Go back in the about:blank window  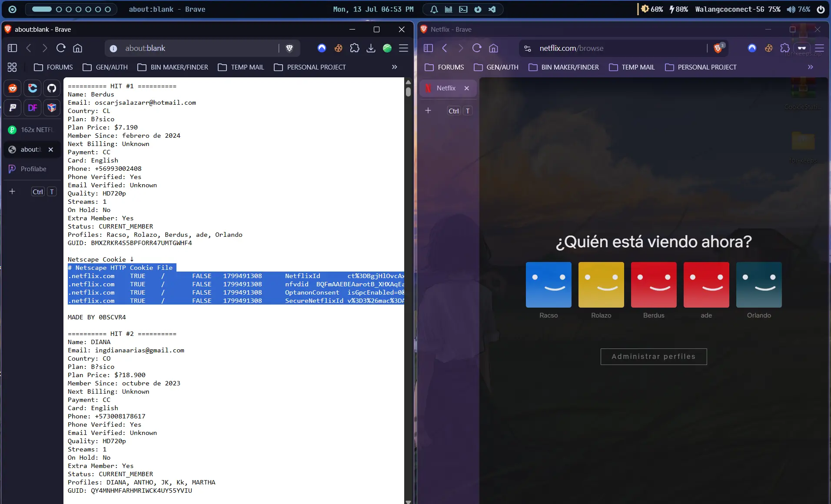[x=29, y=48]
